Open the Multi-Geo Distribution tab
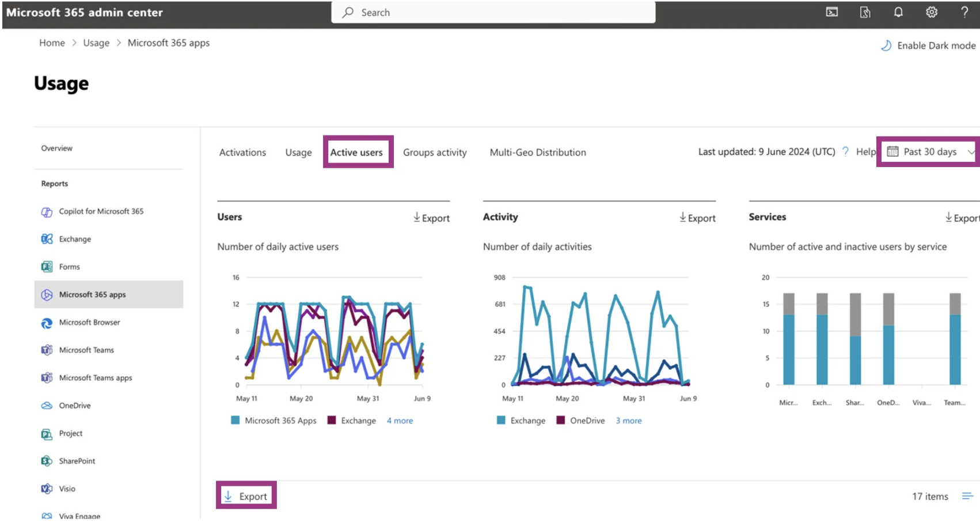Image resolution: width=980 pixels, height=529 pixels. point(538,152)
